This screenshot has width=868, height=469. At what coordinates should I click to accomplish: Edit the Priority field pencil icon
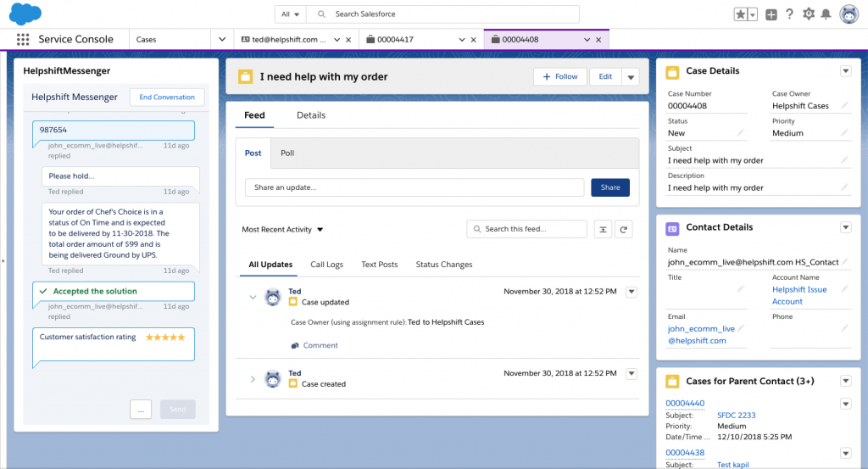[844, 132]
